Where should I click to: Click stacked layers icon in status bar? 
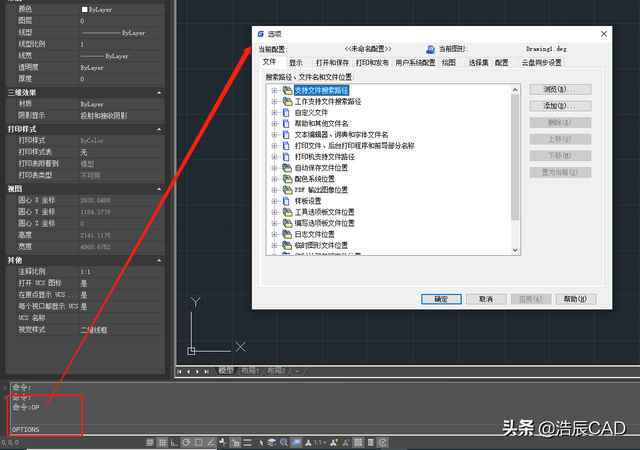[271, 442]
